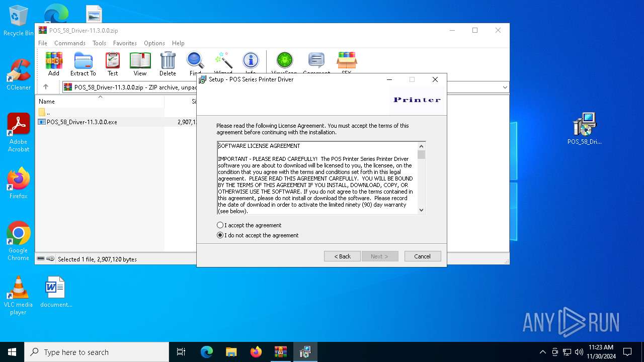644x362 pixels.
Task: Select 'I do not accept the agreement' option
Action: [x=258, y=235]
